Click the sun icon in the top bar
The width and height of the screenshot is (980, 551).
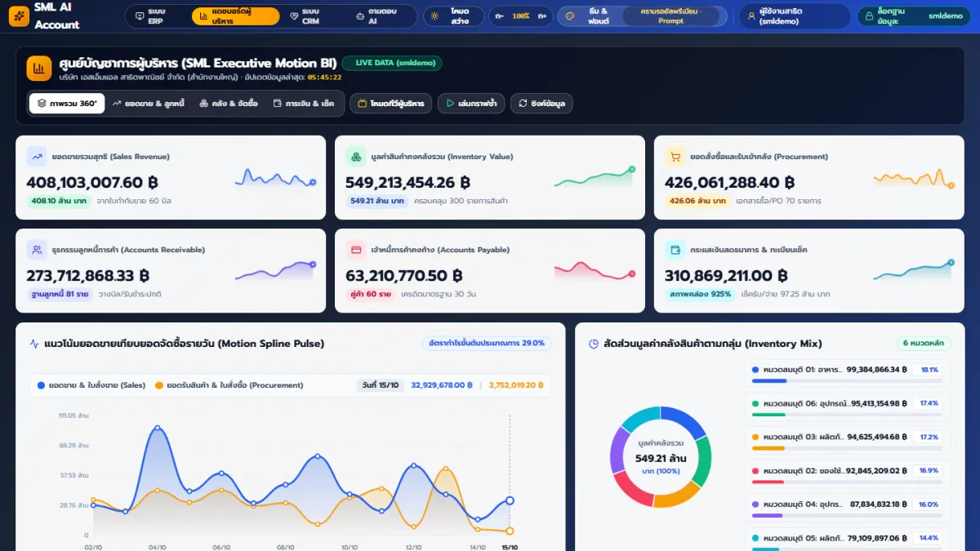click(x=435, y=16)
